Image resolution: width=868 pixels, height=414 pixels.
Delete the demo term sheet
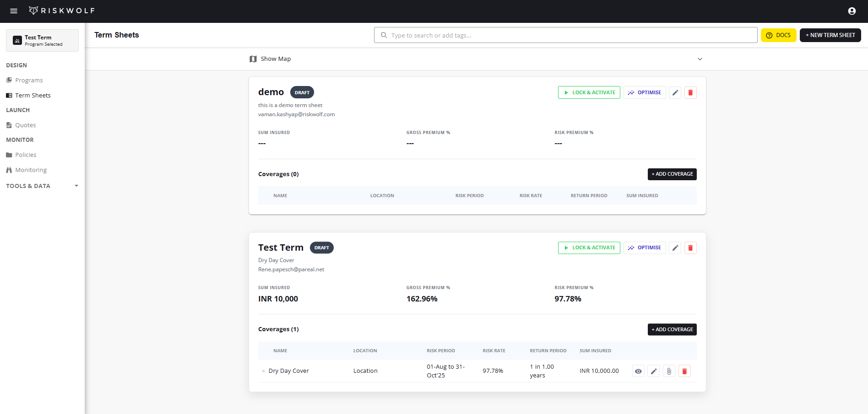pos(690,92)
